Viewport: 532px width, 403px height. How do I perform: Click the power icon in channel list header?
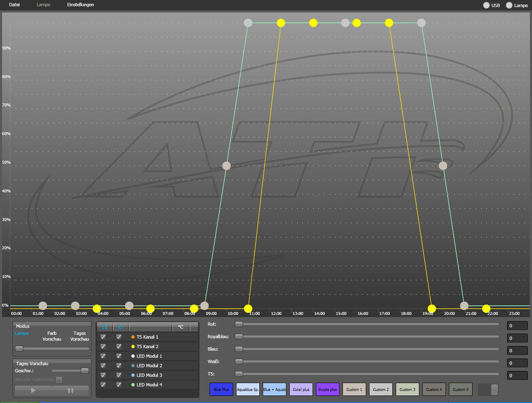coord(121,327)
